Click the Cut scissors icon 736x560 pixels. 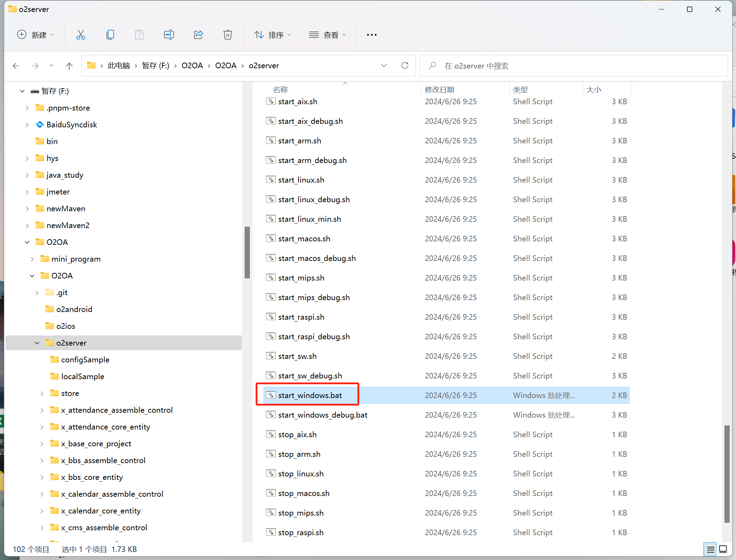coord(80,35)
